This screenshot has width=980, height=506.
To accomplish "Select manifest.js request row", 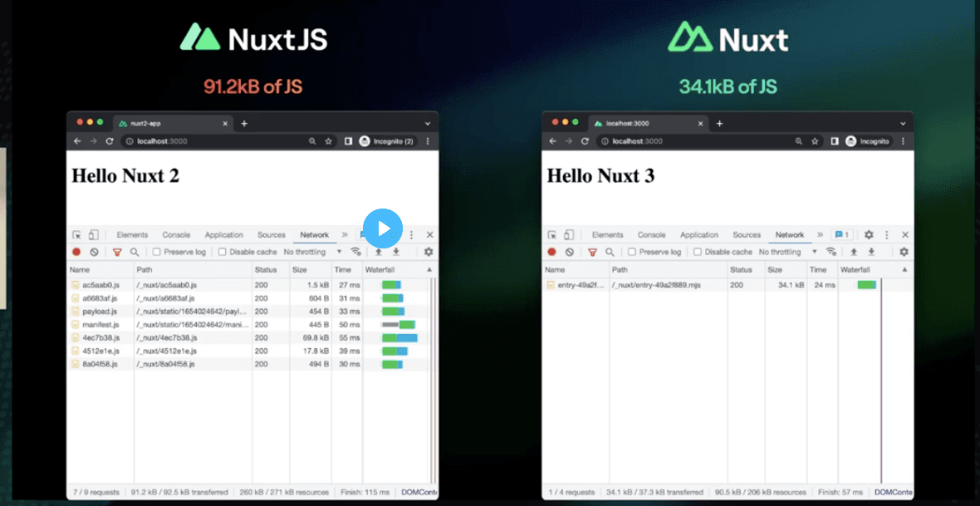I will (x=249, y=325).
